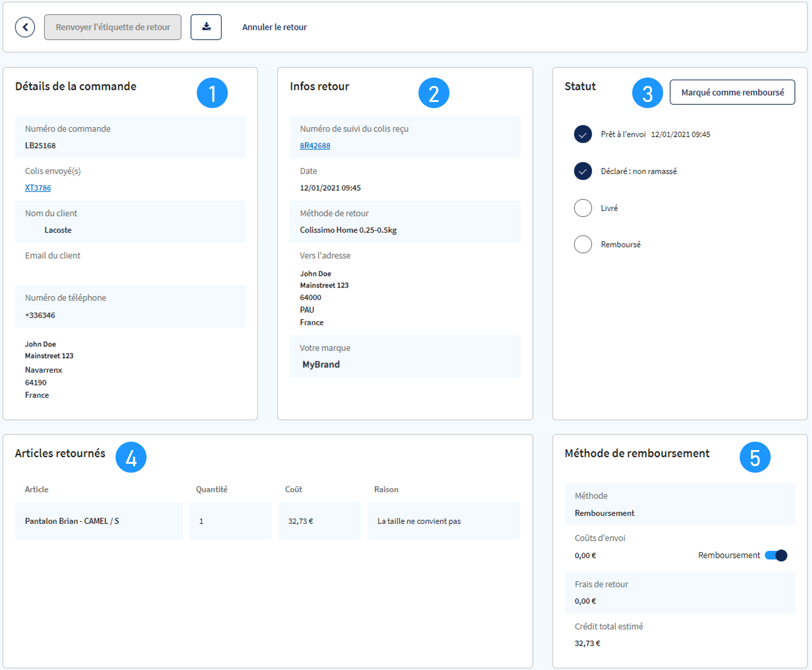Click postal code 64190 in customer address
Screen dimensions: 812x670
pyautogui.click(x=36, y=383)
